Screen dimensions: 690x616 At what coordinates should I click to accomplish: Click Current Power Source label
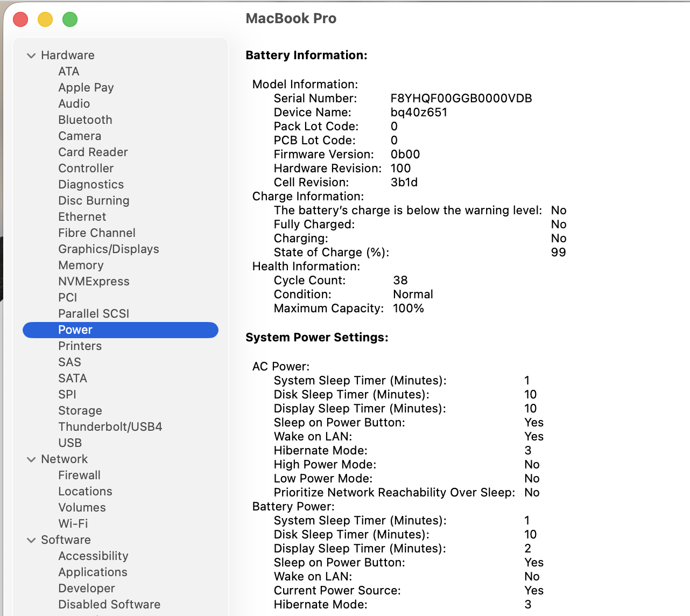pyautogui.click(x=337, y=591)
